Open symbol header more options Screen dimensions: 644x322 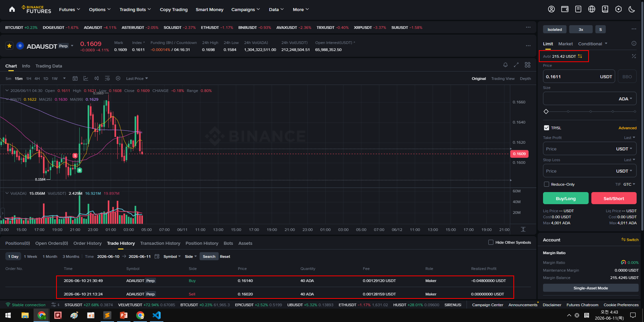coord(528,46)
